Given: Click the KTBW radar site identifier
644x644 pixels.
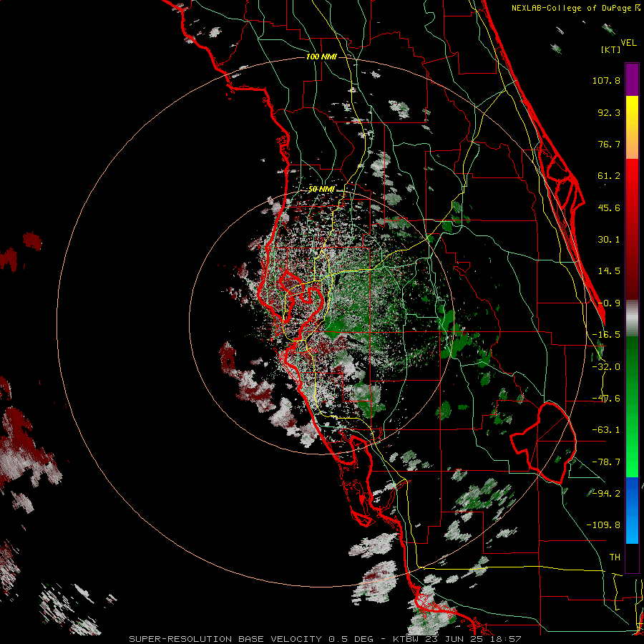Looking at the screenshot, I should pos(407,639).
